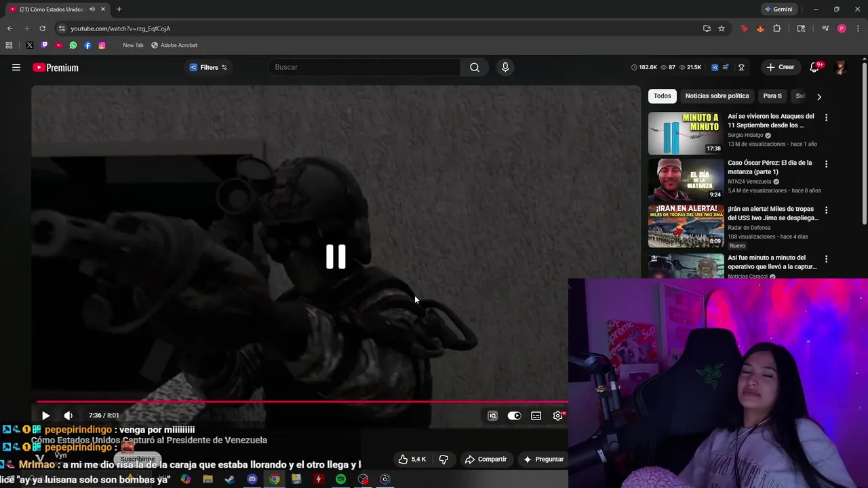This screenshot has width=868, height=488.
Task: Click the large pause overlay on video
Action: (336, 257)
